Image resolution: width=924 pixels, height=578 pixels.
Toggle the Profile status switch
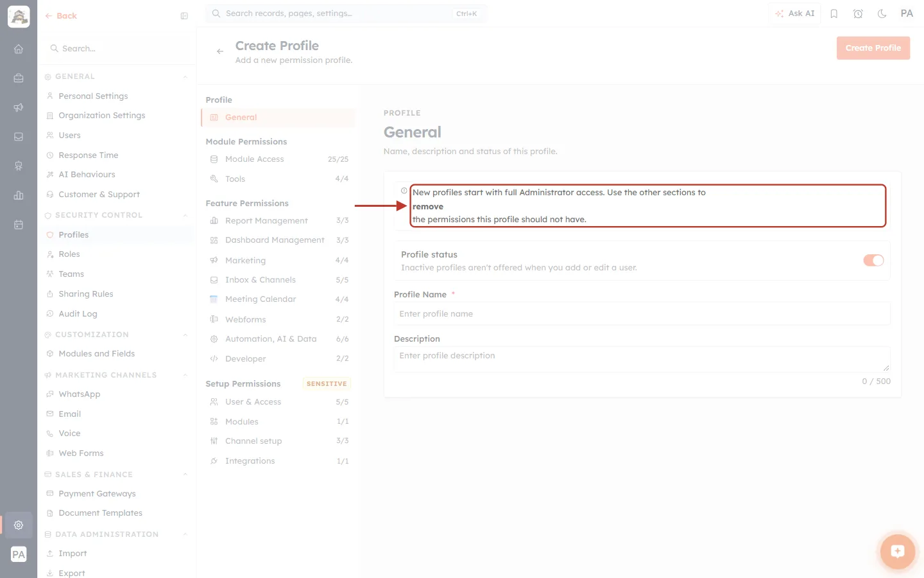[x=873, y=260]
